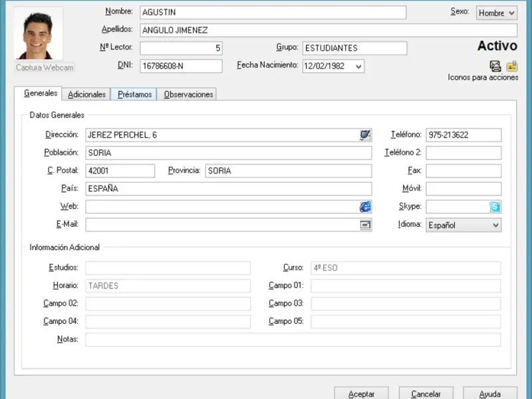532x399 pixels.
Task: Click the reader photo thumbnail
Action: (x=38, y=34)
